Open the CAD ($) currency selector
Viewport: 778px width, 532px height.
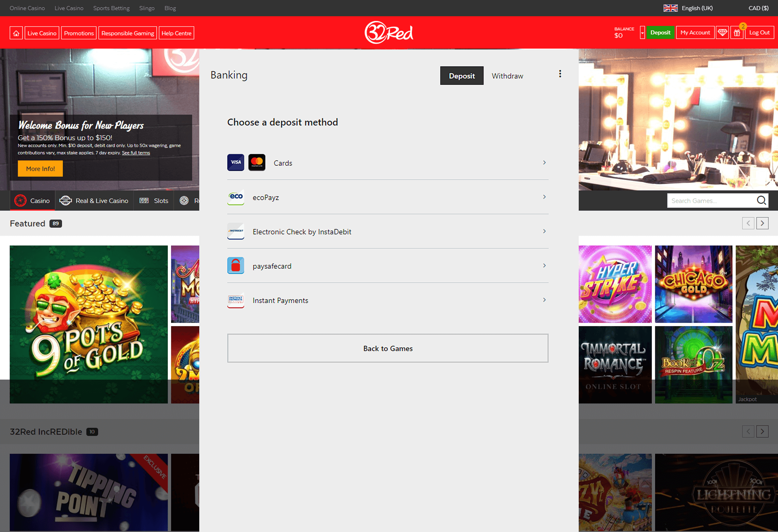point(758,8)
